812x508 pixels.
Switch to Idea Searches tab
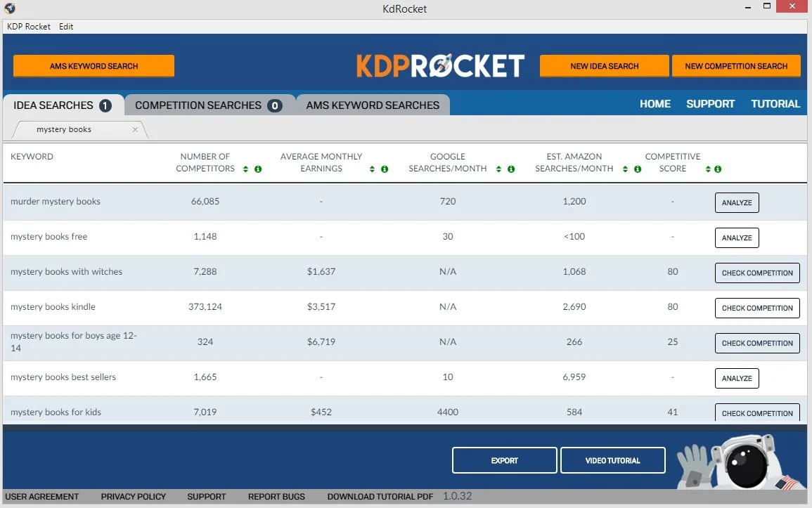(x=63, y=105)
